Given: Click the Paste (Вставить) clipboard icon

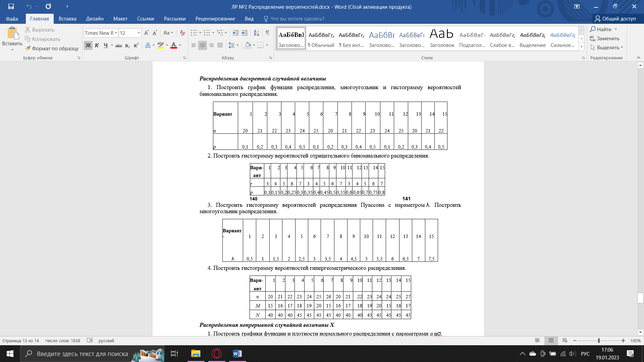Looking at the screenshot, I should [x=12, y=33].
